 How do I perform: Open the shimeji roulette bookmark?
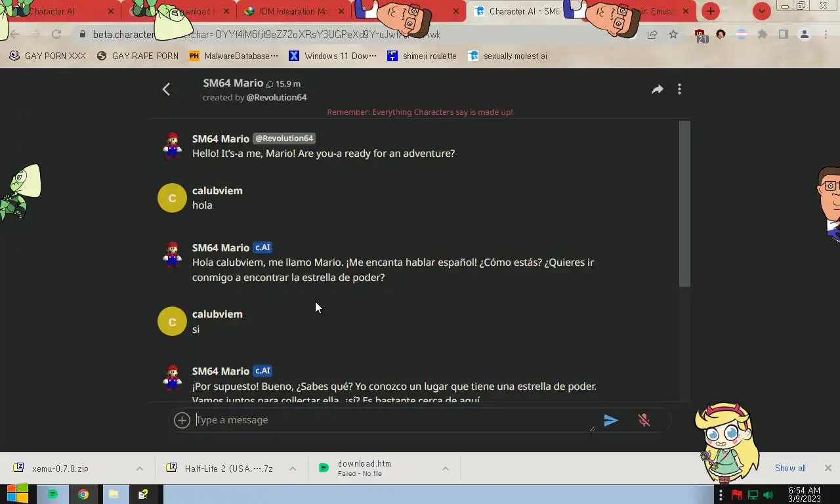click(x=422, y=56)
